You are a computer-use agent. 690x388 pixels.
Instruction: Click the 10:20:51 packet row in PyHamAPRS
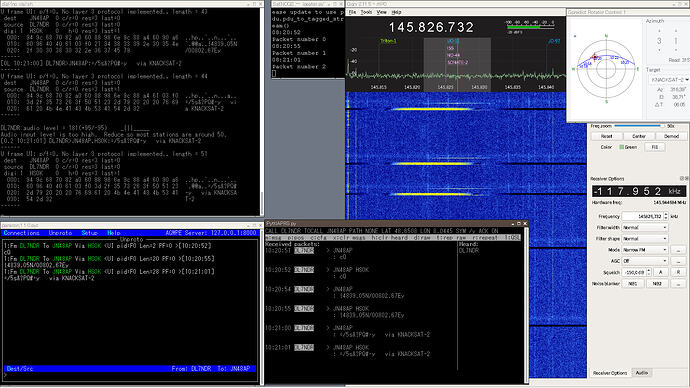click(x=309, y=254)
